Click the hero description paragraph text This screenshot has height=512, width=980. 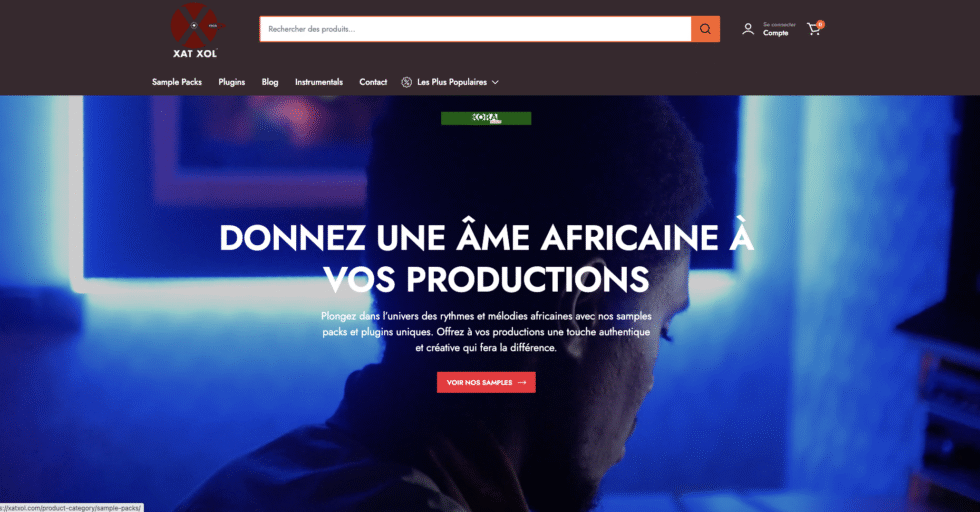[x=486, y=332]
